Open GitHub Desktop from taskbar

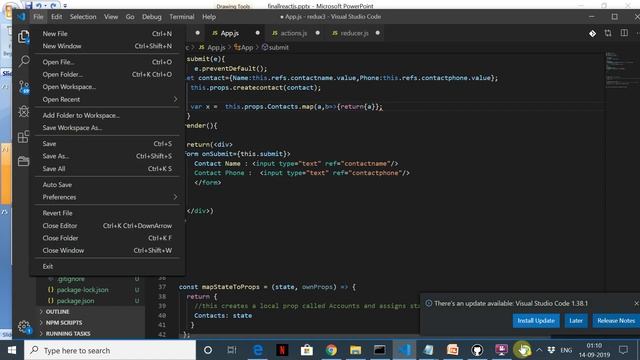pyautogui.click(x=477, y=350)
